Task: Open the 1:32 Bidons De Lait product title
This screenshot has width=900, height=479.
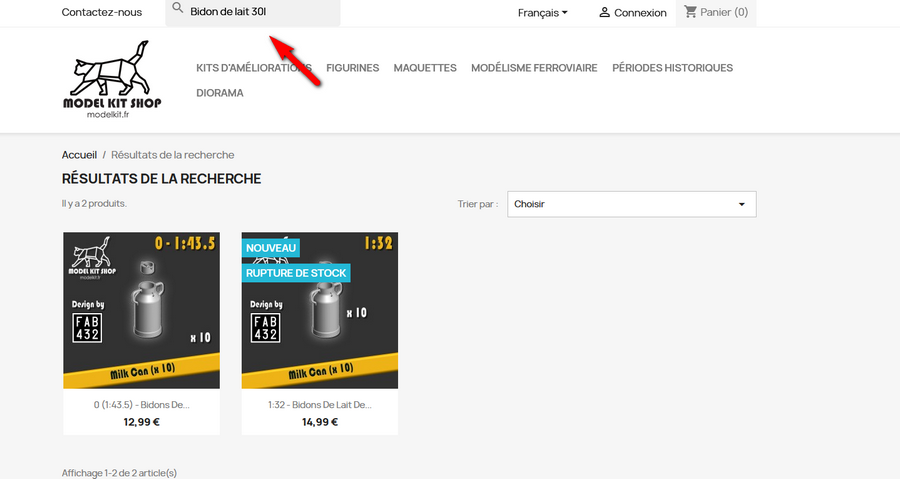Action: [320, 405]
